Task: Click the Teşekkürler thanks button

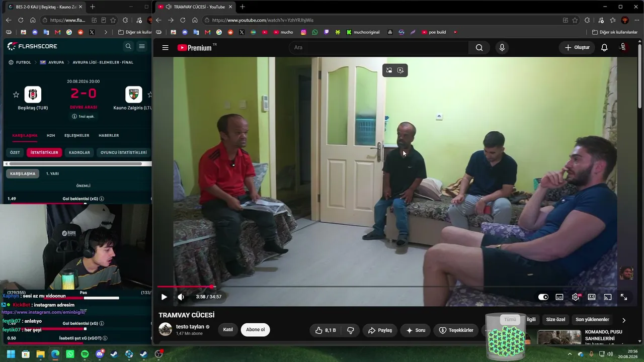Action: pos(456,330)
